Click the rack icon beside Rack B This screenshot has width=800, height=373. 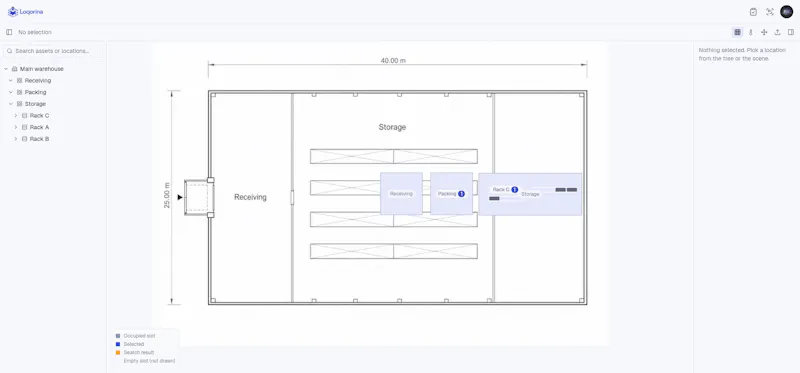[x=24, y=139]
